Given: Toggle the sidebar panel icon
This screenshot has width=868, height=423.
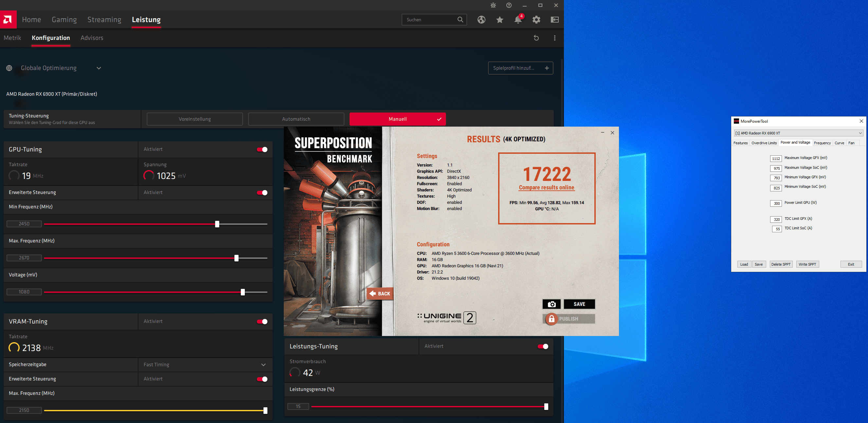Looking at the screenshot, I should pos(555,20).
